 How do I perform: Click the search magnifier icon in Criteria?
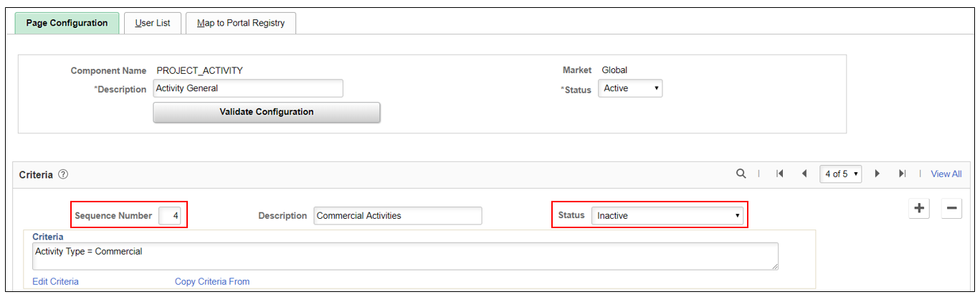pyautogui.click(x=741, y=174)
